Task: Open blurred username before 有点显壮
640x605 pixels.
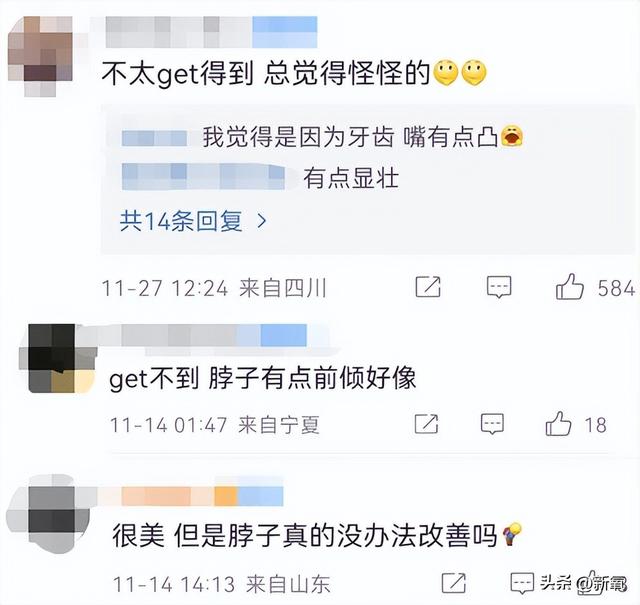Action: 203,177
